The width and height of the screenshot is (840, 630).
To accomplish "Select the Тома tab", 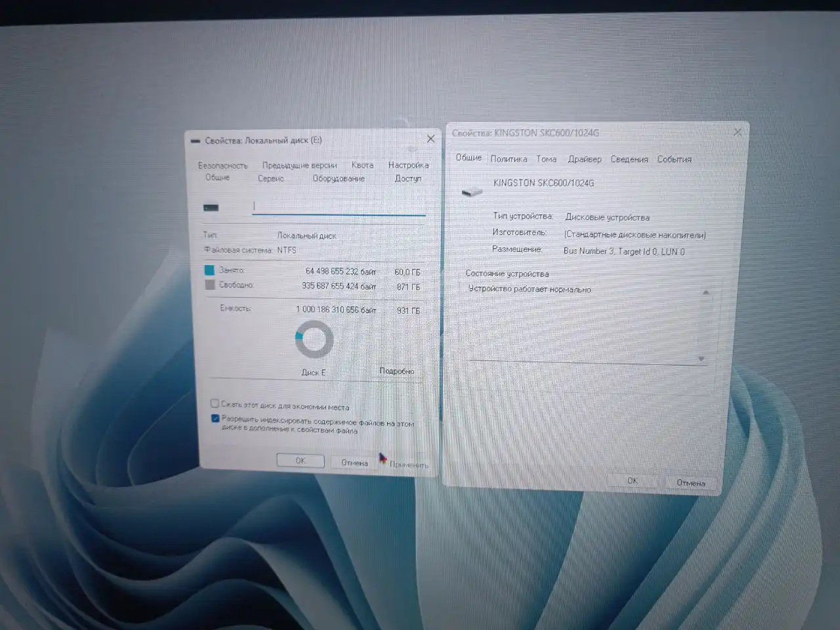I will click(546, 159).
